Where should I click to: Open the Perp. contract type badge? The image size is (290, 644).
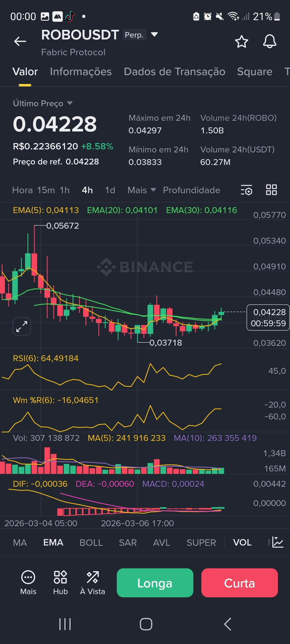pos(134,35)
